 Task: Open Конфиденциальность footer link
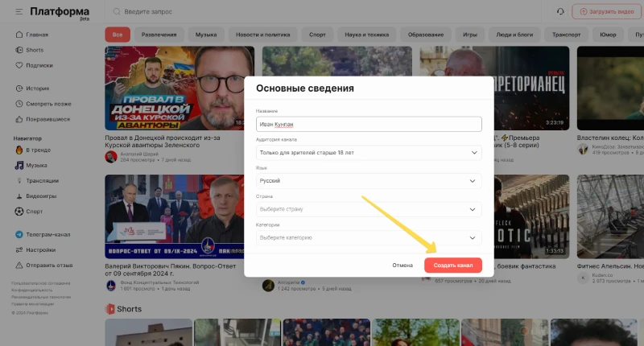point(31,290)
